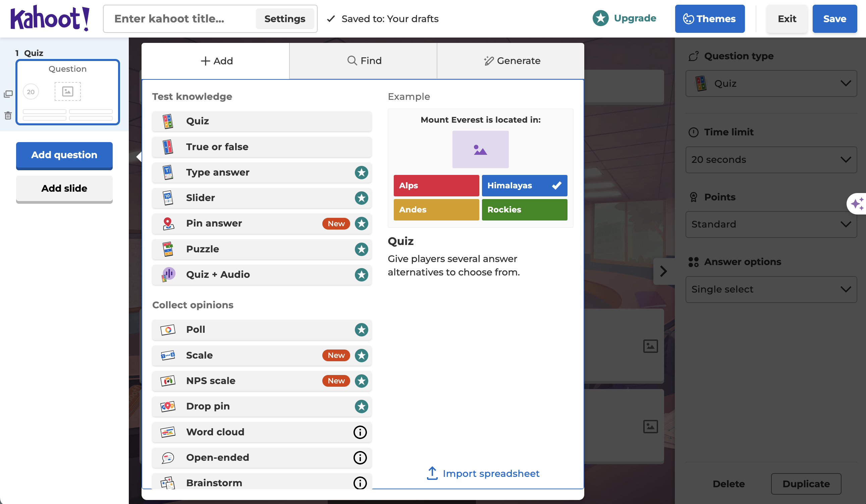Click the image placeholder in the example preview
The image size is (866, 504).
480,149
